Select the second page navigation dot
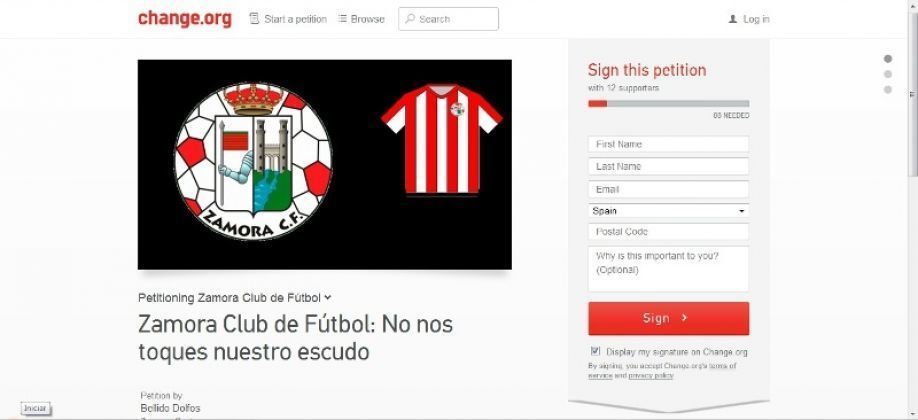918x420 pixels. [888, 74]
